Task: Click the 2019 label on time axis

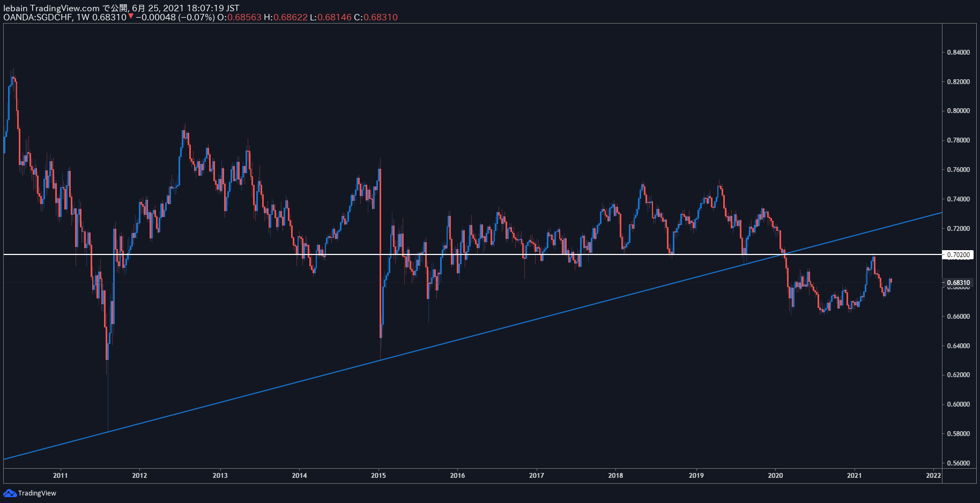Action: (696, 475)
